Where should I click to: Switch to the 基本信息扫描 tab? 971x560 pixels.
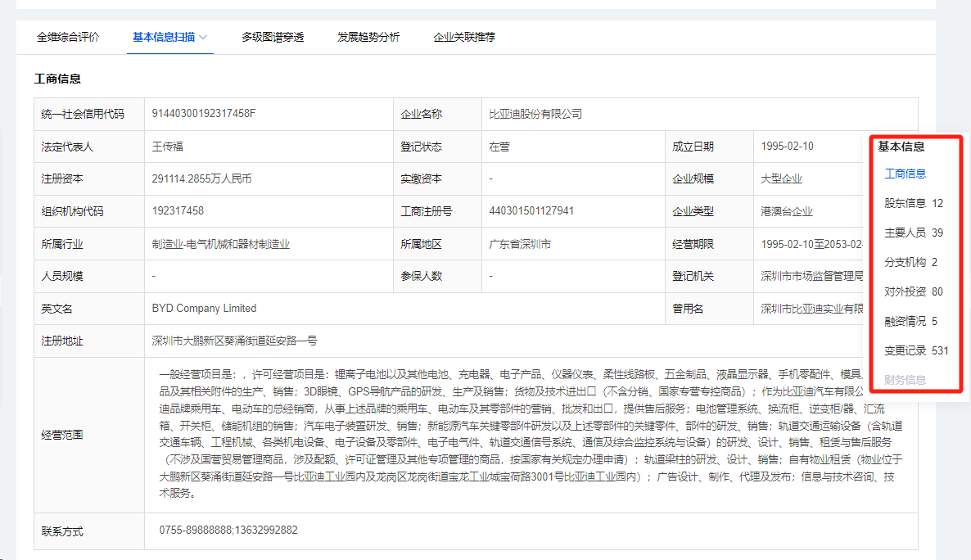164,37
